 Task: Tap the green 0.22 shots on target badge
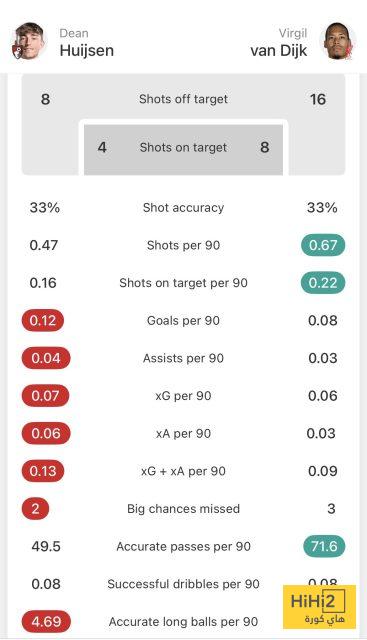(x=323, y=283)
